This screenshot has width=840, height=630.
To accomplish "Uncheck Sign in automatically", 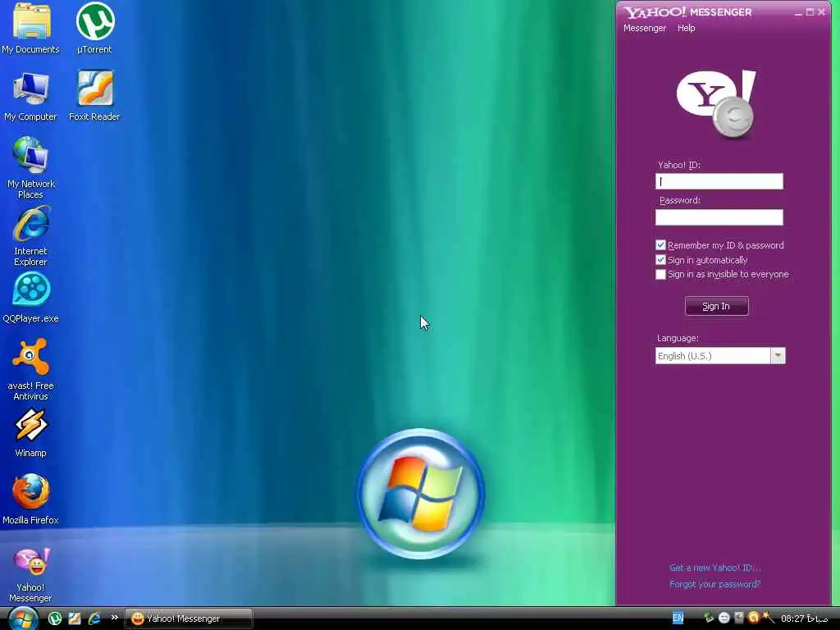I will (660, 260).
